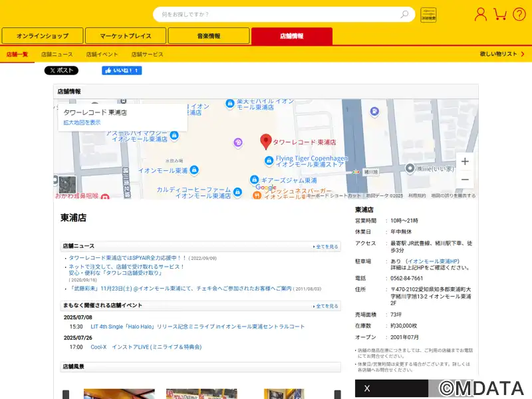Click the 年中無休 holiday value
Viewport: 532px width, 399px height.
pos(401,231)
